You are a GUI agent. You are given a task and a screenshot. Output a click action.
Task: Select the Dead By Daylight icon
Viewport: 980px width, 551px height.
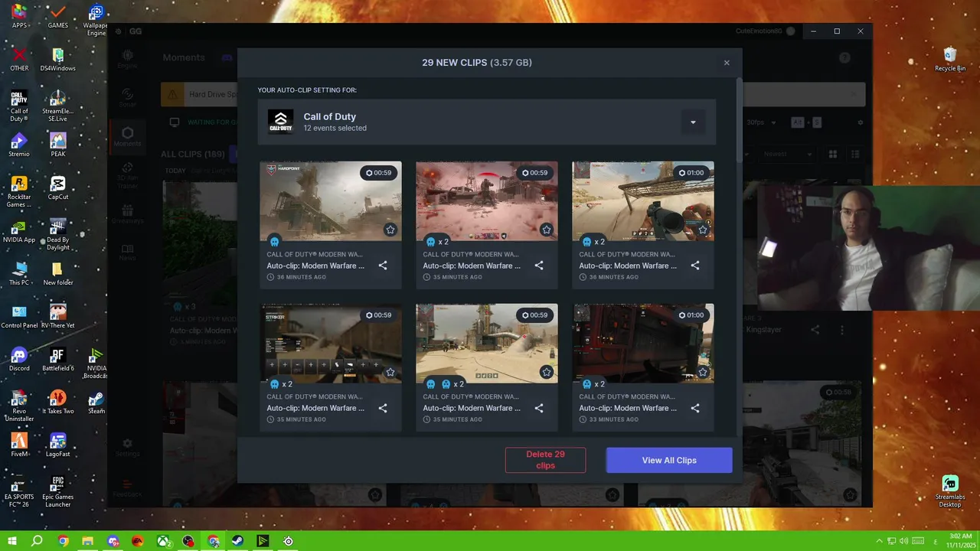point(57,234)
